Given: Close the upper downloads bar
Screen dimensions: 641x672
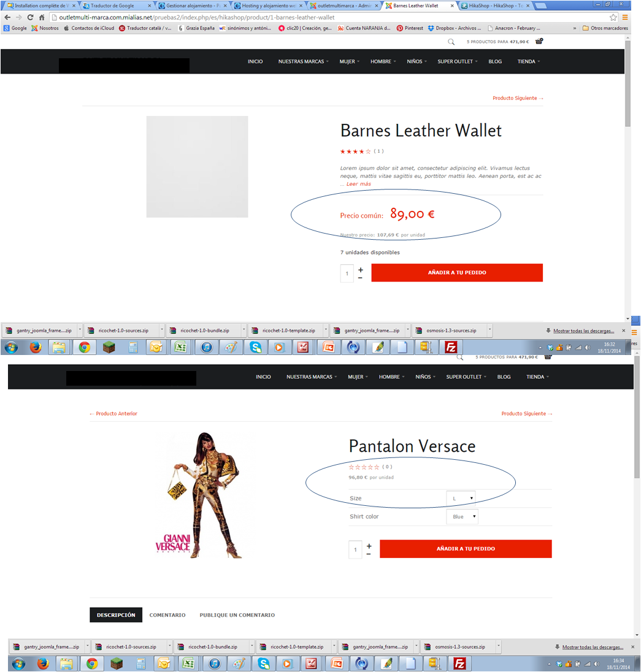Looking at the screenshot, I should pyautogui.click(x=623, y=331).
